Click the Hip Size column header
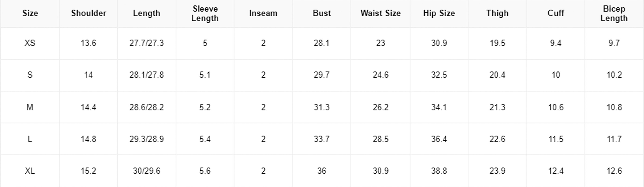The height and width of the screenshot is (187, 644). (x=439, y=13)
